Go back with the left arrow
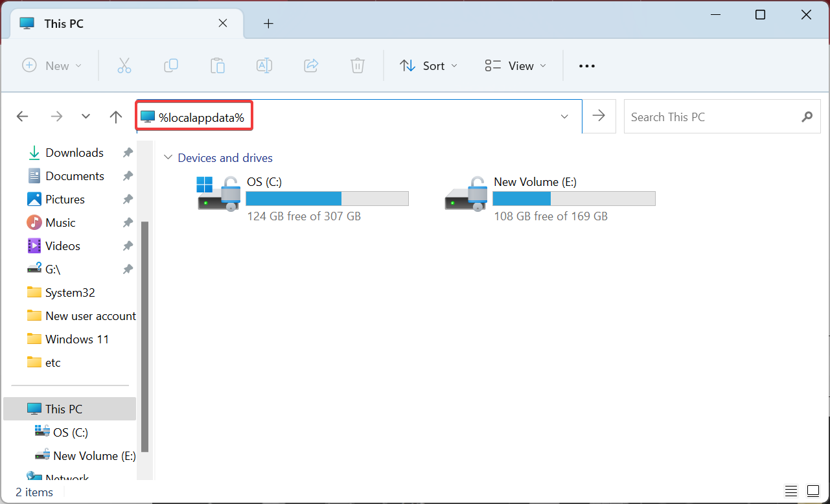This screenshot has height=504, width=830. tap(23, 117)
